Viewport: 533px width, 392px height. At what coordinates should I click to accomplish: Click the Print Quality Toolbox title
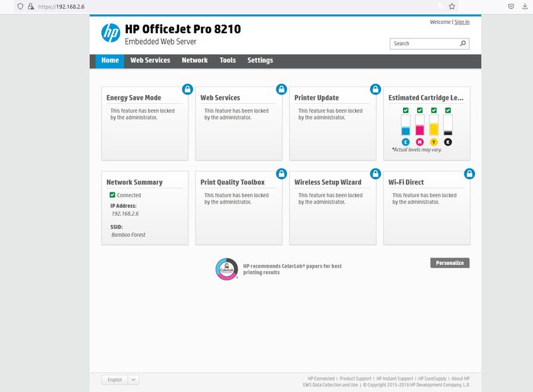point(233,182)
